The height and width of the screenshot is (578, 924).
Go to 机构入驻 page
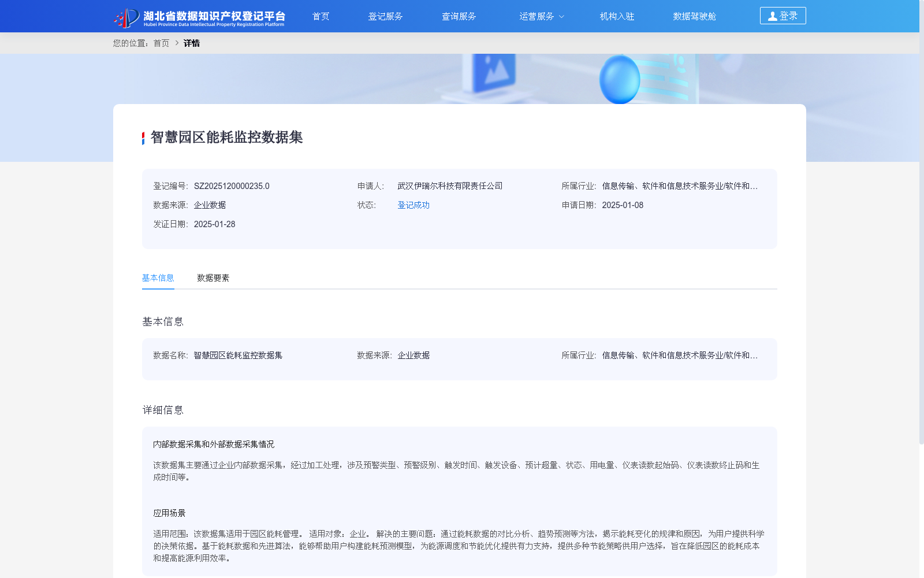tap(617, 16)
